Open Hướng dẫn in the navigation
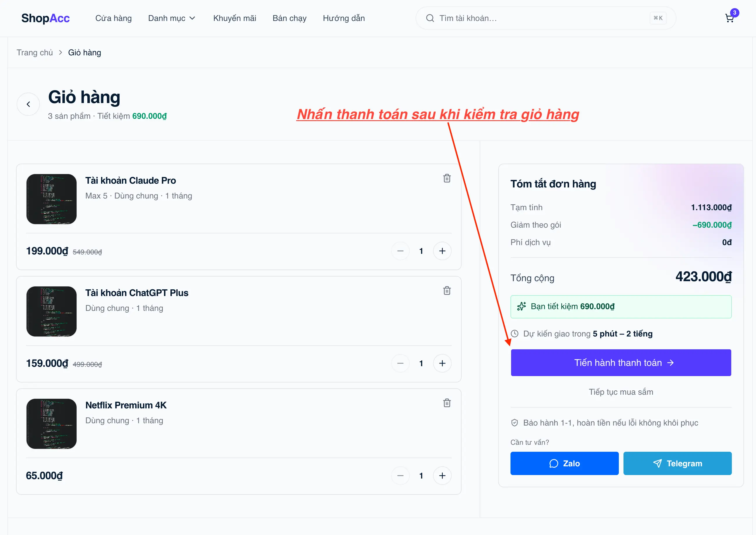 [344, 18]
